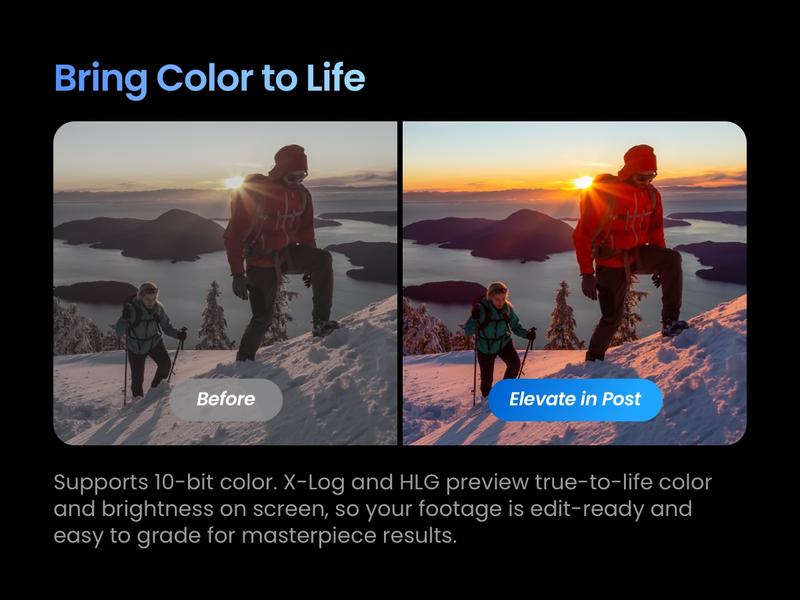Select the vertical divider between the two images
800x600 pixels.
[400, 283]
